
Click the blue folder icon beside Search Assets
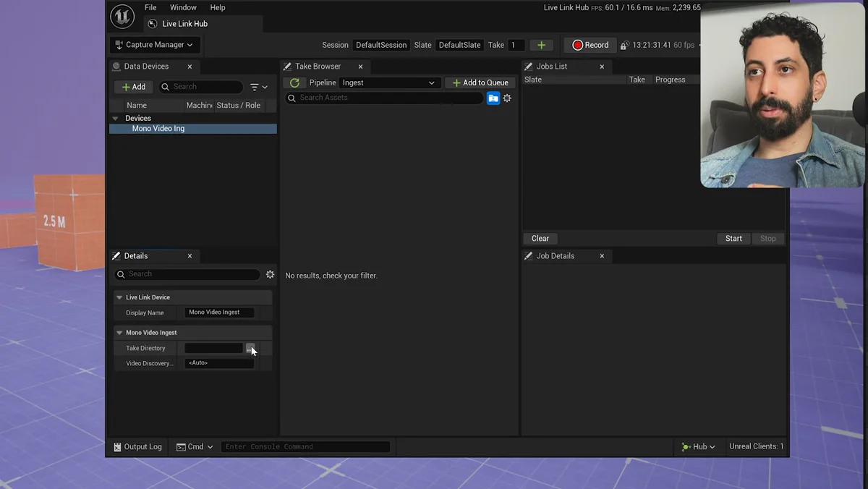493,98
